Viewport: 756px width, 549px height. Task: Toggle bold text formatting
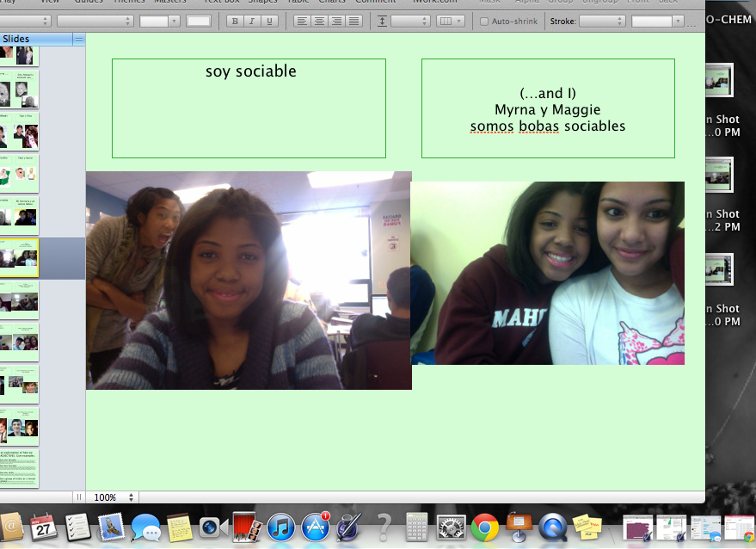[x=234, y=21]
